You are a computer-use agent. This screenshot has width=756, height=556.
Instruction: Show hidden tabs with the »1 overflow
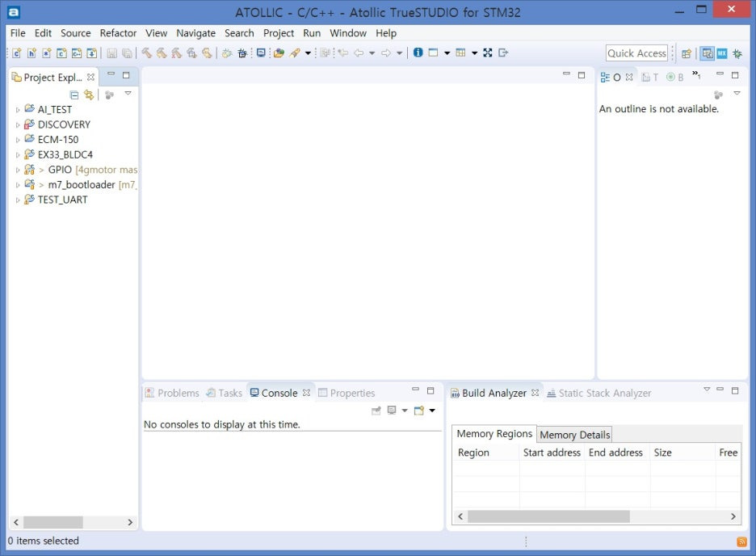(695, 74)
